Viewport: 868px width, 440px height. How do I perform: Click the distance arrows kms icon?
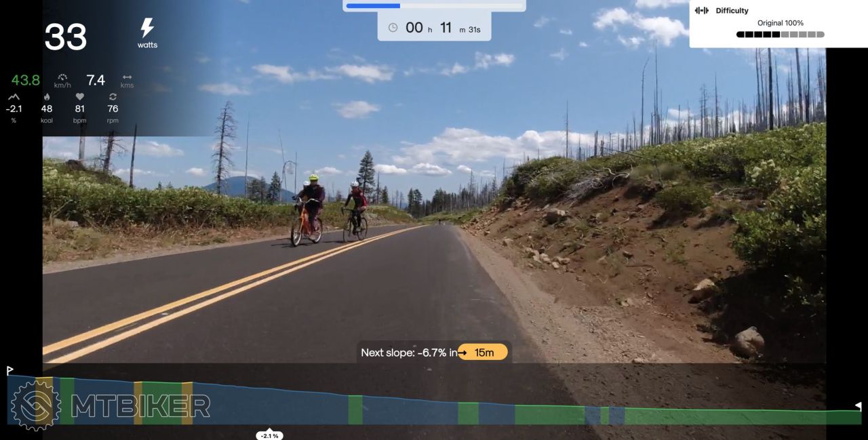click(x=127, y=77)
